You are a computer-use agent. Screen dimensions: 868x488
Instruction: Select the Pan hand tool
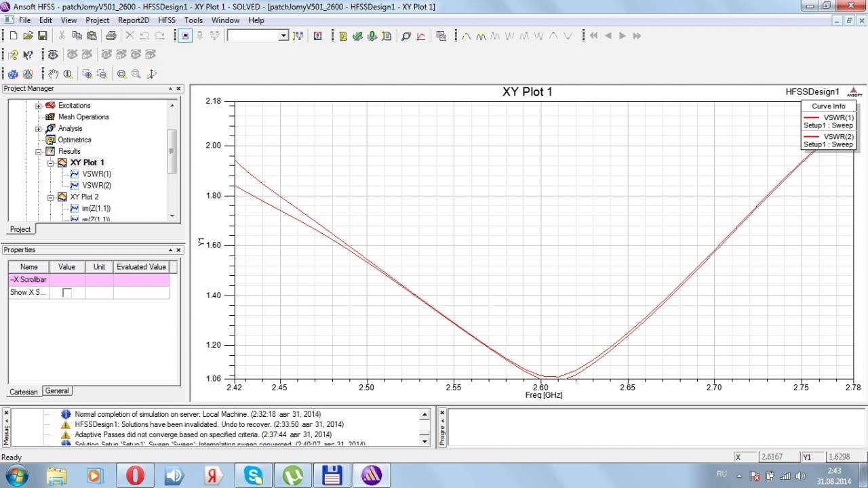point(53,74)
